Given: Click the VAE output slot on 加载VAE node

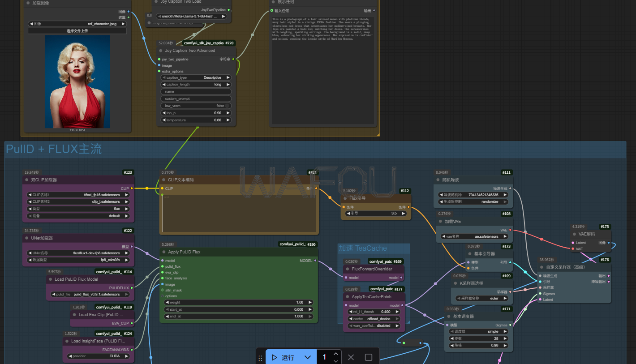Looking at the screenshot, I should click(x=510, y=230).
